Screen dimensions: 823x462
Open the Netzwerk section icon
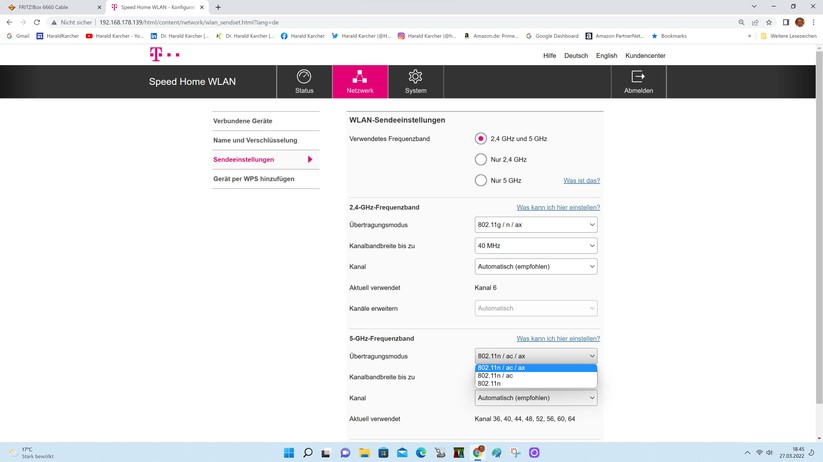click(x=360, y=77)
